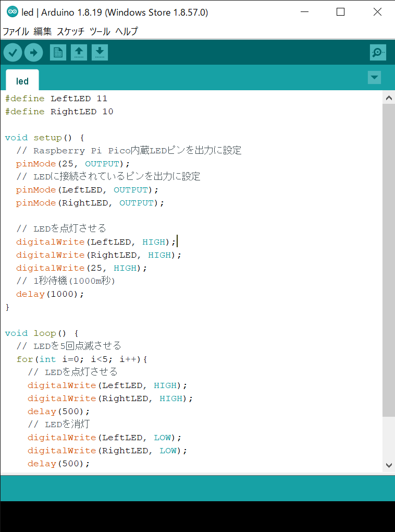This screenshot has height=532, width=395.
Task: Click the line '#define RightLED 10'
Action: (x=59, y=112)
